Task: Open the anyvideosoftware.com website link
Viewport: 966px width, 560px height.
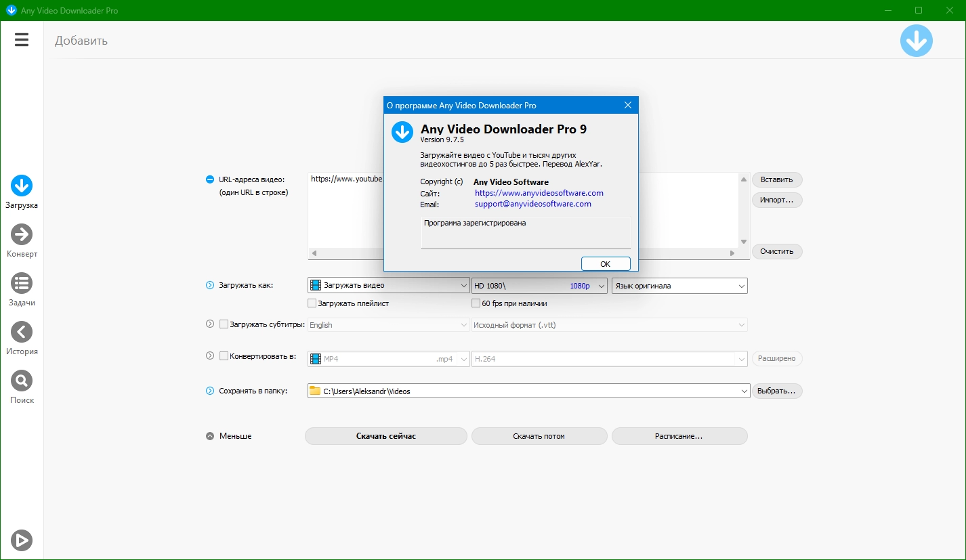Action: pos(539,193)
